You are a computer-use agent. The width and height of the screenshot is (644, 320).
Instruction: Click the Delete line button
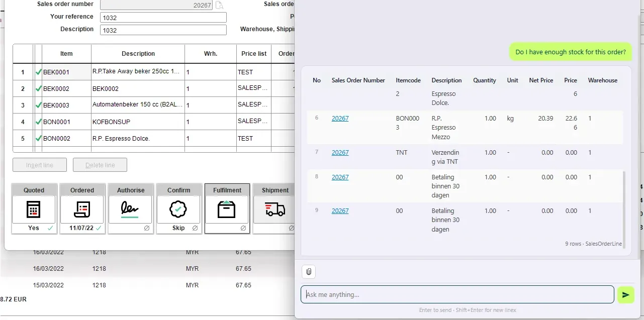(100, 165)
